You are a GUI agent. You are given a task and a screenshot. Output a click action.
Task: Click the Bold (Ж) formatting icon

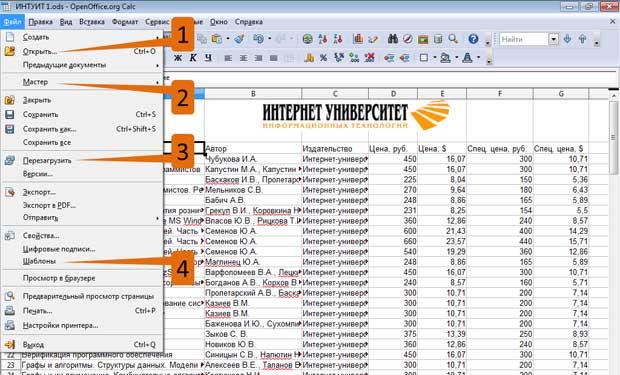pos(178,58)
